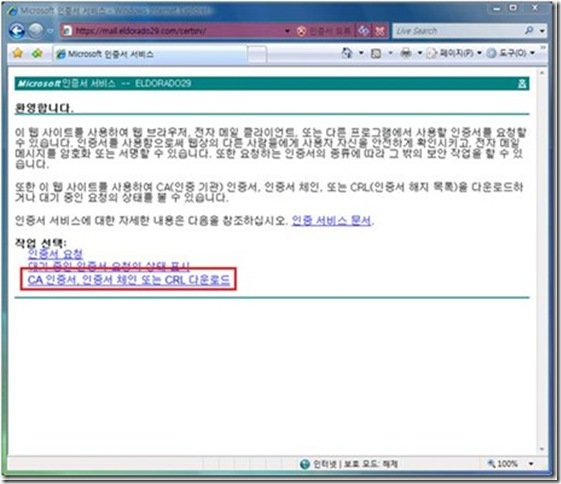Viewport: 561px width, 484px height.
Task: Open 대기 중인 인증서 요청의 상태 표시 link
Action: click(109, 266)
